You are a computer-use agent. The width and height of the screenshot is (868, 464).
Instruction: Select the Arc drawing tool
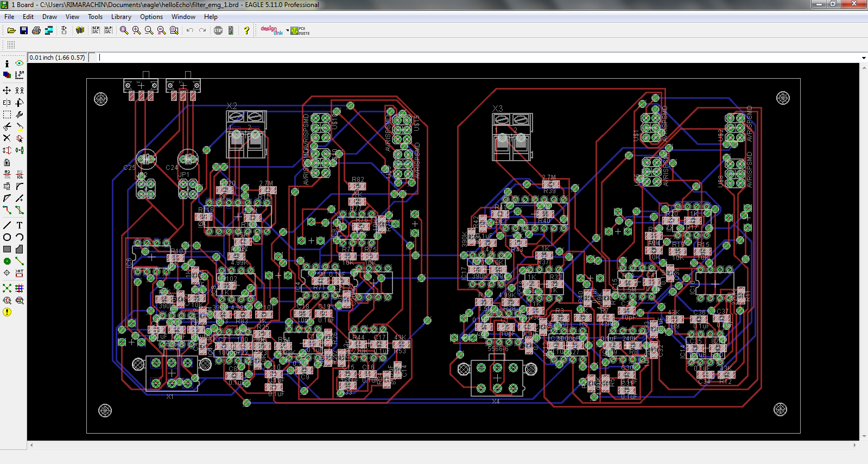pyautogui.click(x=20, y=237)
